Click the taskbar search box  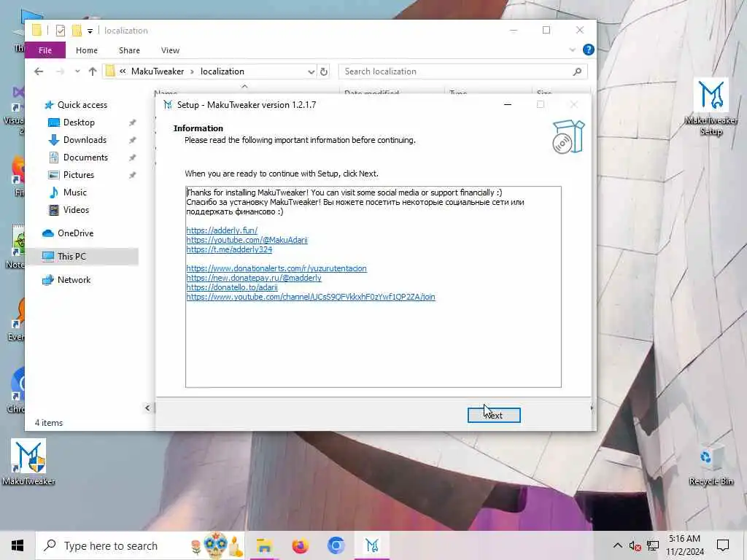click(x=140, y=545)
